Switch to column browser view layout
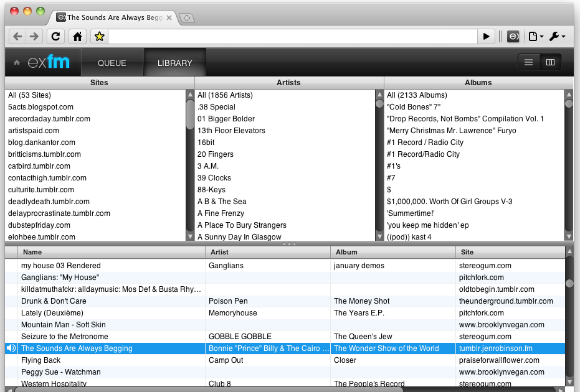The image size is (580, 392). point(551,62)
